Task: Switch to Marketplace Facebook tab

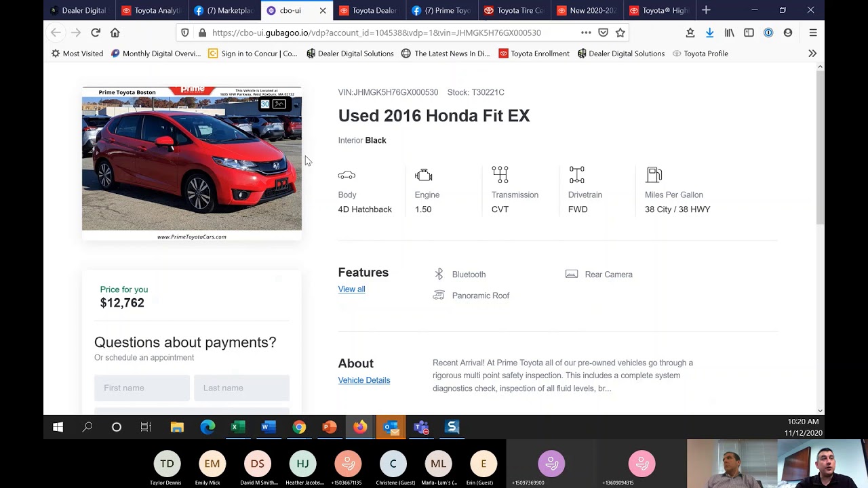Action: coord(223,10)
